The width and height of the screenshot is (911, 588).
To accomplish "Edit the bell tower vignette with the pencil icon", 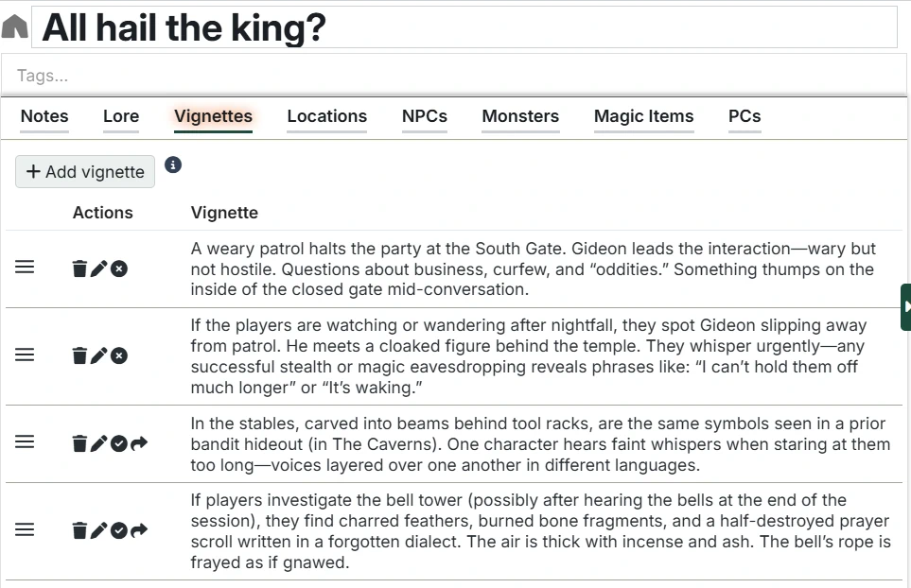I will pos(97,530).
